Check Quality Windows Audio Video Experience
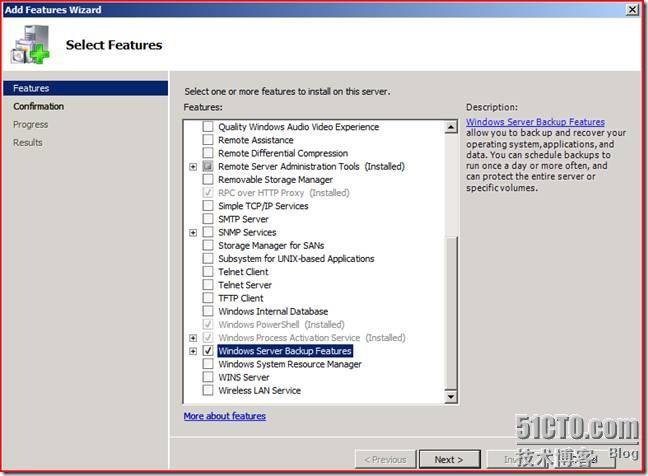The height and width of the screenshot is (476, 648). click(208, 126)
